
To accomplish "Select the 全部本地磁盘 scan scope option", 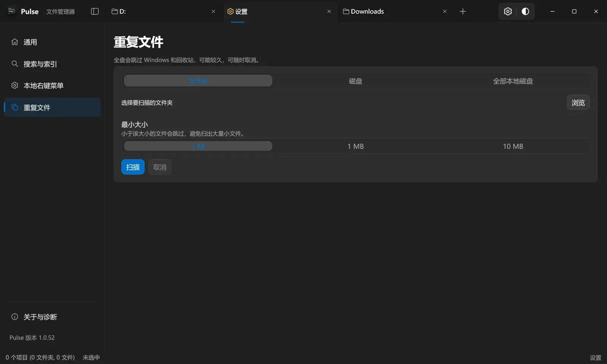I will (513, 81).
